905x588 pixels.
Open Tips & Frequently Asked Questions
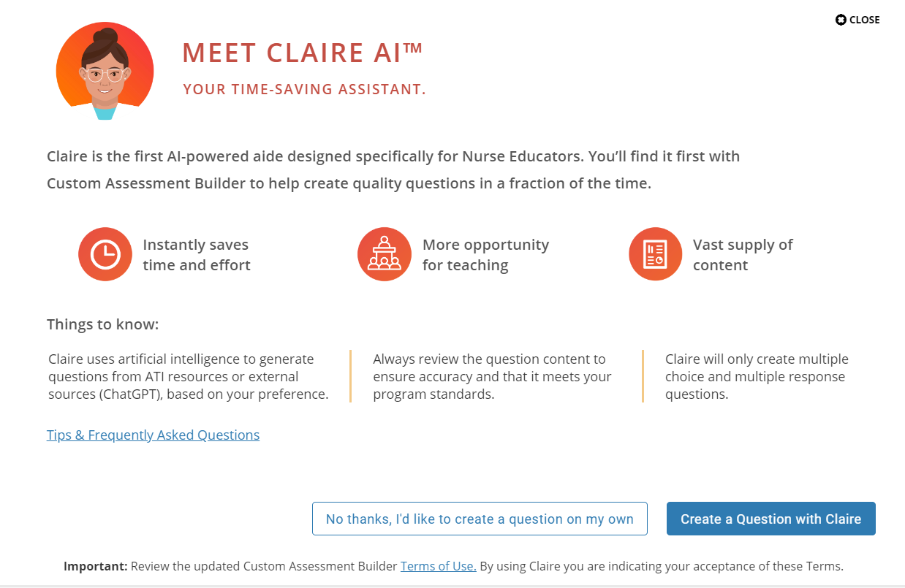coord(153,435)
